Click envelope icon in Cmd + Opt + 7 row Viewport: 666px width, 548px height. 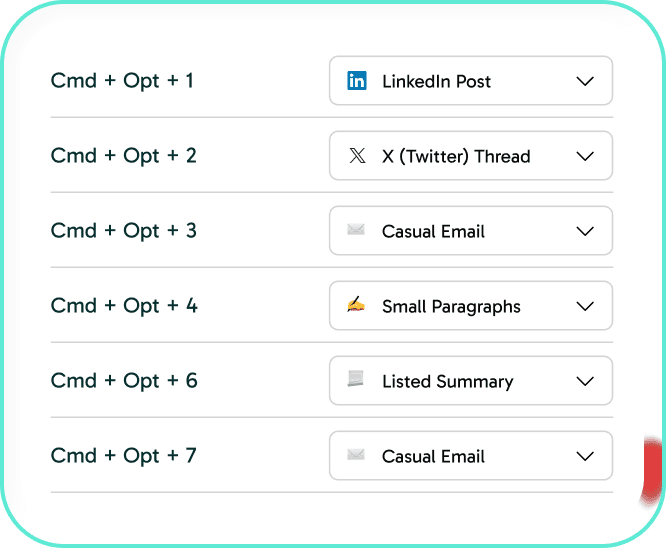[356, 456]
